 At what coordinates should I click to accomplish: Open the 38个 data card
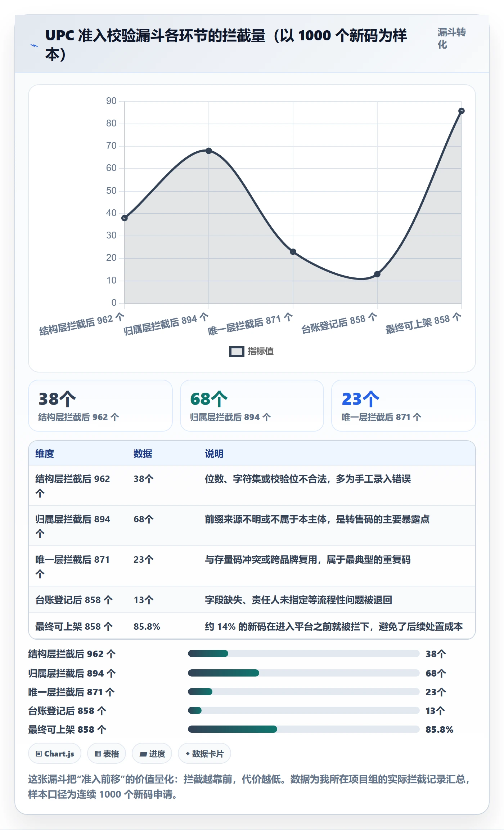(100, 406)
